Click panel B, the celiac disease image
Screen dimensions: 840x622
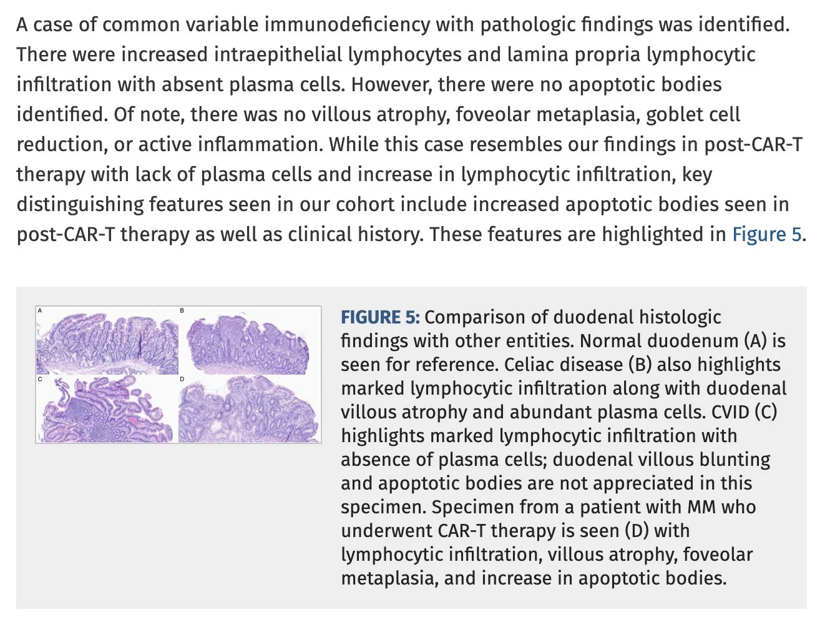[248, 342]
